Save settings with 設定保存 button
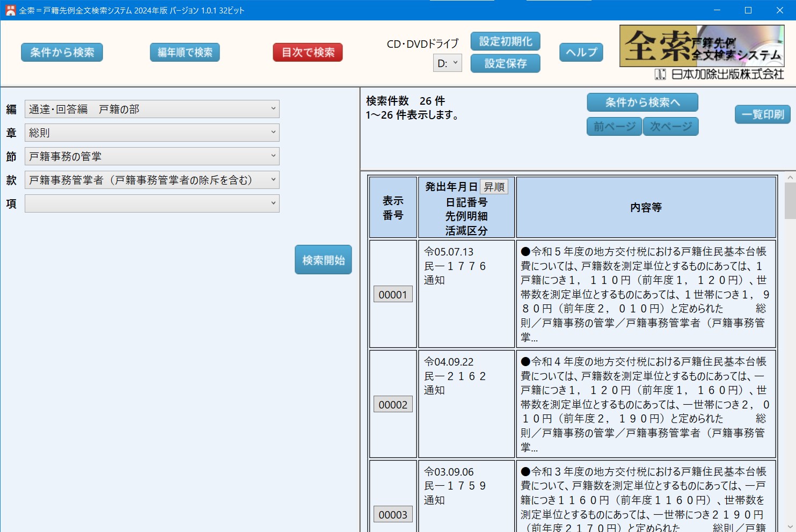Image resolution: width=796 pixels, height=532 pixels. coord(505,63)
